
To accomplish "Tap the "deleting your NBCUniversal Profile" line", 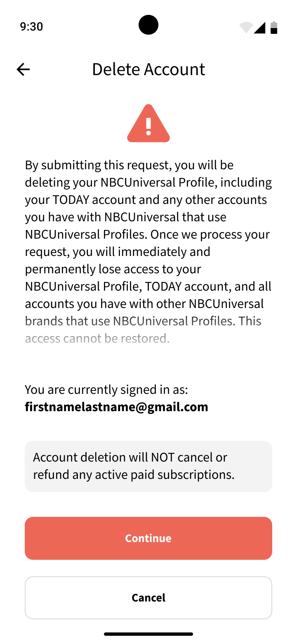I will (148, 182).
